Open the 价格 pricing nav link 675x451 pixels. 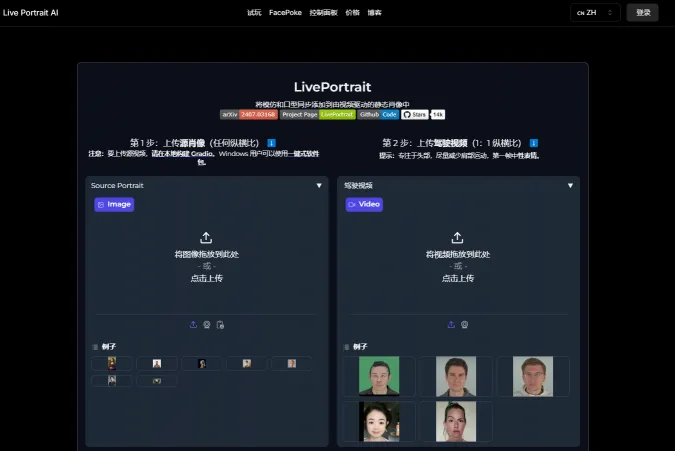pos(352,12)
